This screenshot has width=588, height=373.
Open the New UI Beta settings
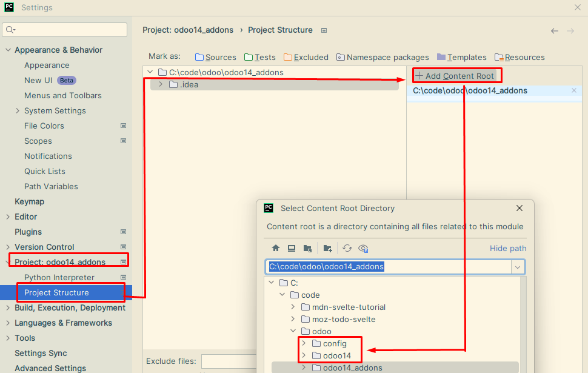point(50,80)
